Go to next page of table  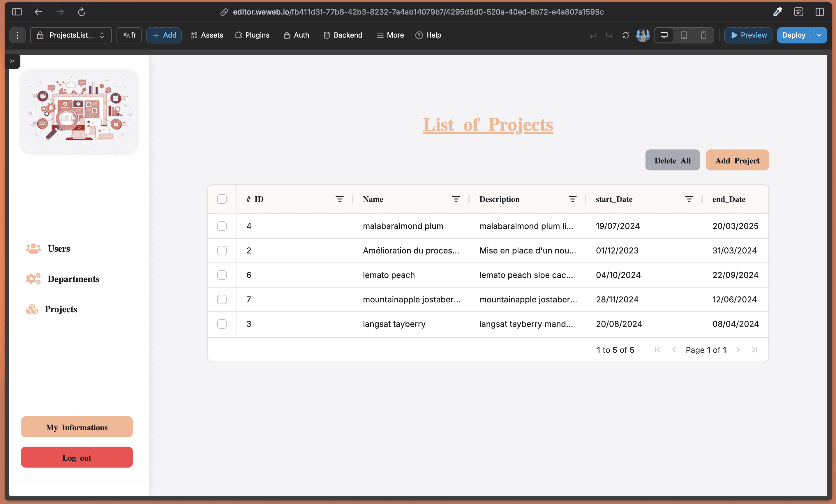click(738, 350)
